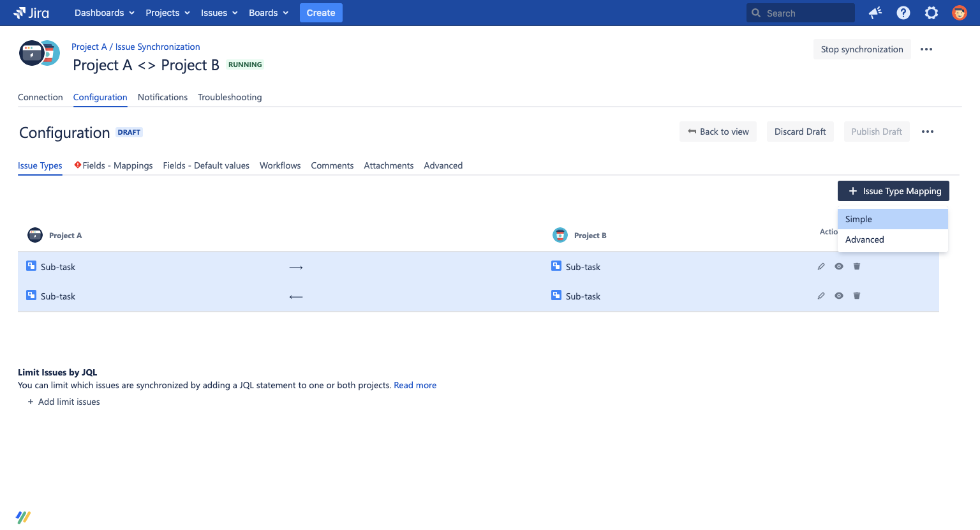
Task: Click the Discard Draft button
Action: [x=800, y=132]
